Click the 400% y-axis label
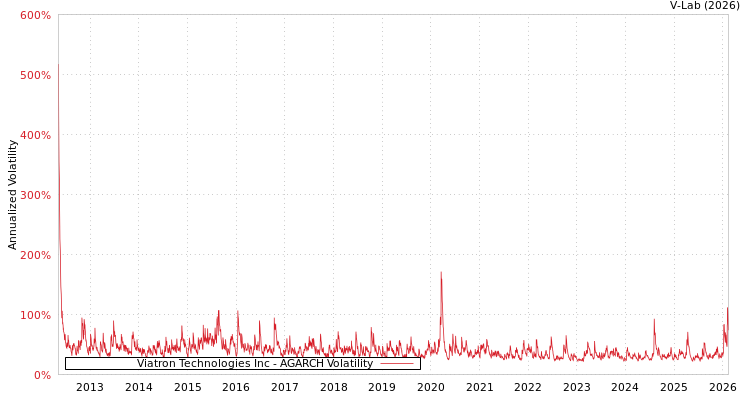750x400 pixels. click(35, 135)
